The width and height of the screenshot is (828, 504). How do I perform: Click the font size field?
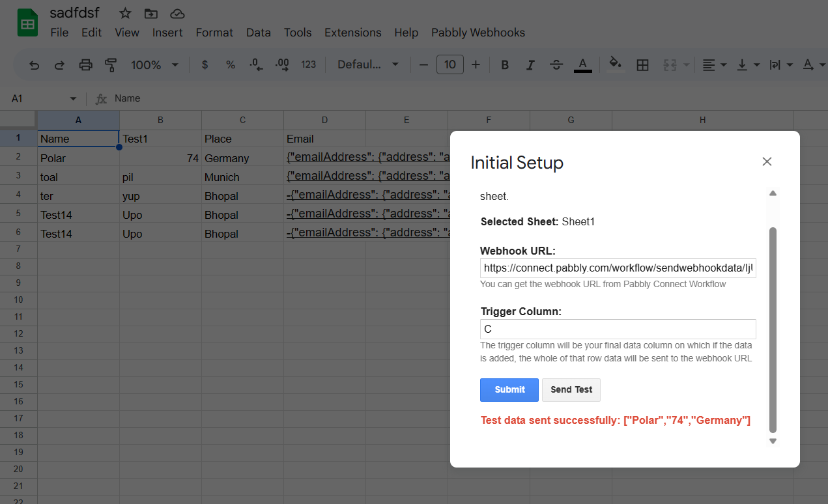[x=450, y=64]
